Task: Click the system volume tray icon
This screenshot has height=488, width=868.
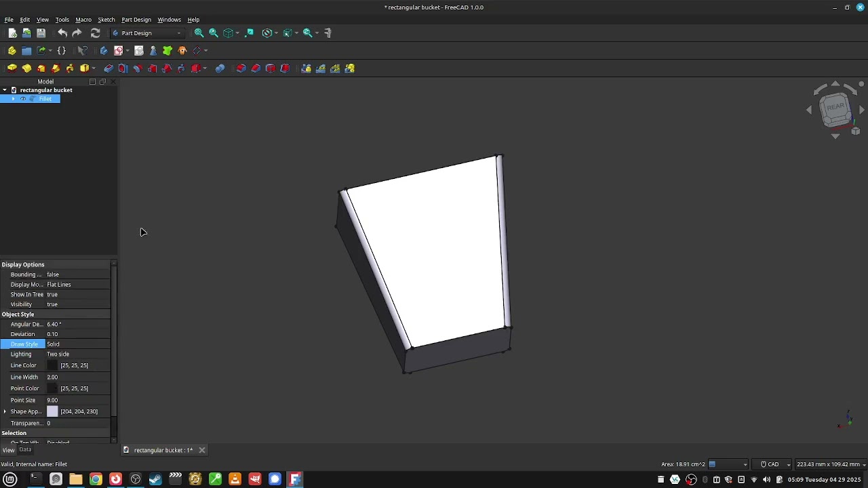Action: pos(767,480)
